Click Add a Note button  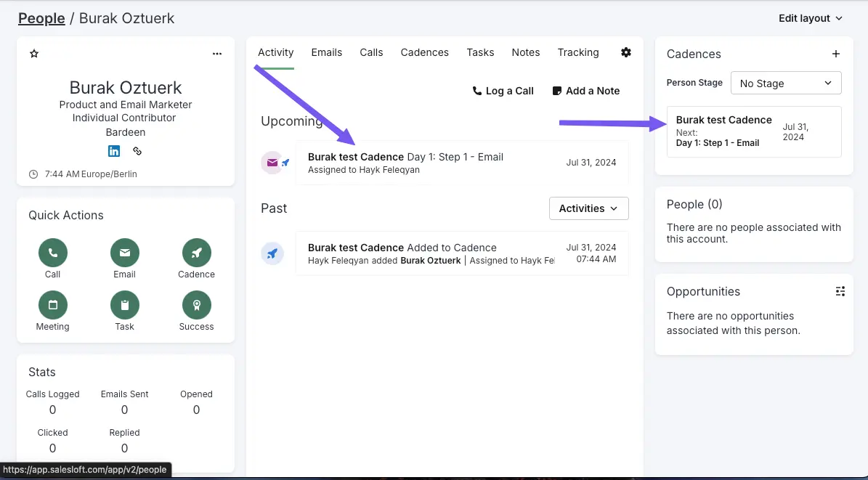pos(586,91)
